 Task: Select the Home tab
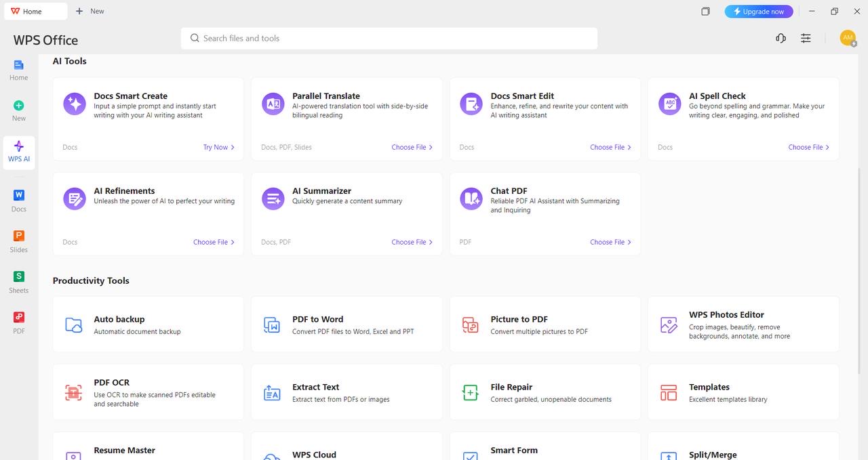[34, 11]
